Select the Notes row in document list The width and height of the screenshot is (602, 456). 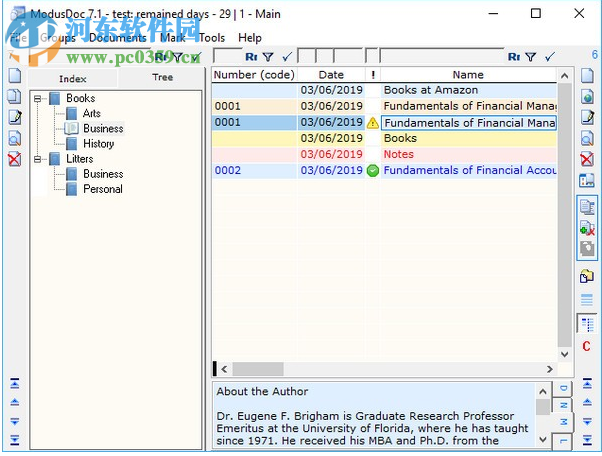pyautogui.click(x=399, y=154)
